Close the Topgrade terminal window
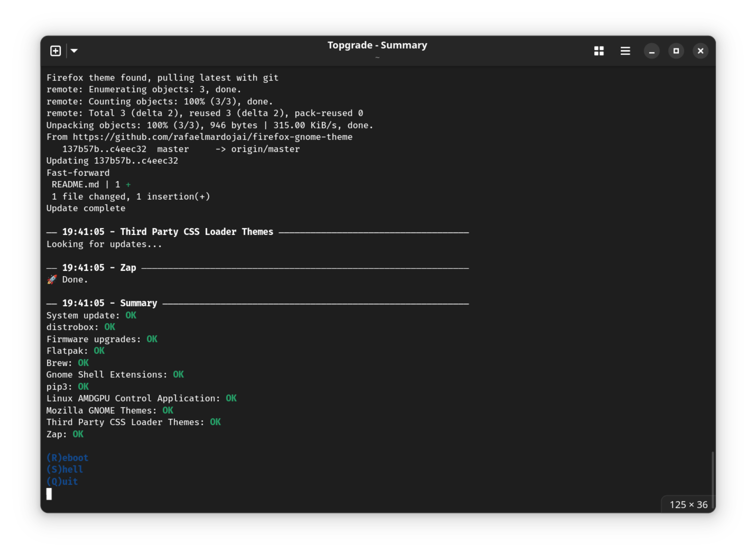Screen dimensions: 756x558 click(700, 51)
